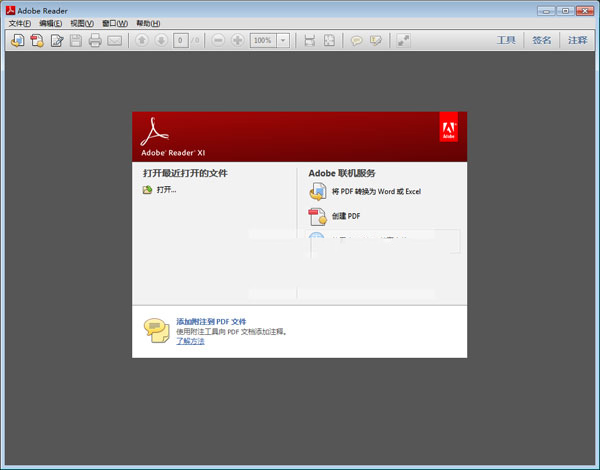Click the 创建 PDF link
600x470 pixels.
(346, 216)
